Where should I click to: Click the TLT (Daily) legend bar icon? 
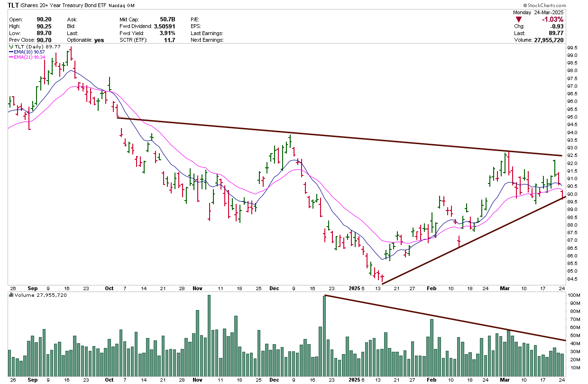click(10, 47)
